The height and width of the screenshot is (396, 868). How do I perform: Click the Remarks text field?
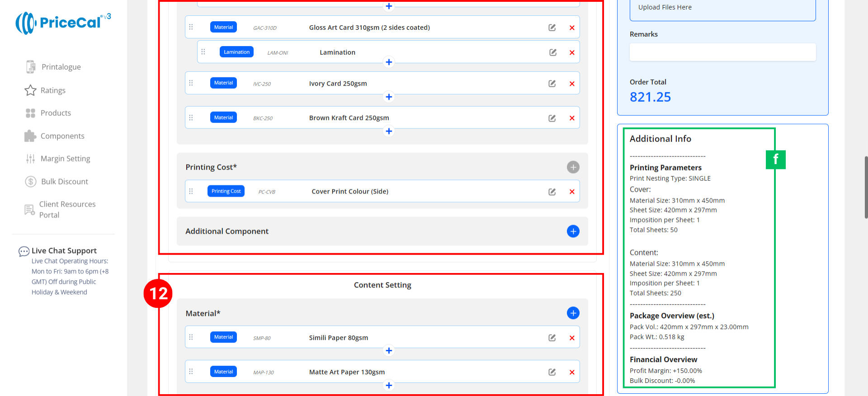[722, 52]
